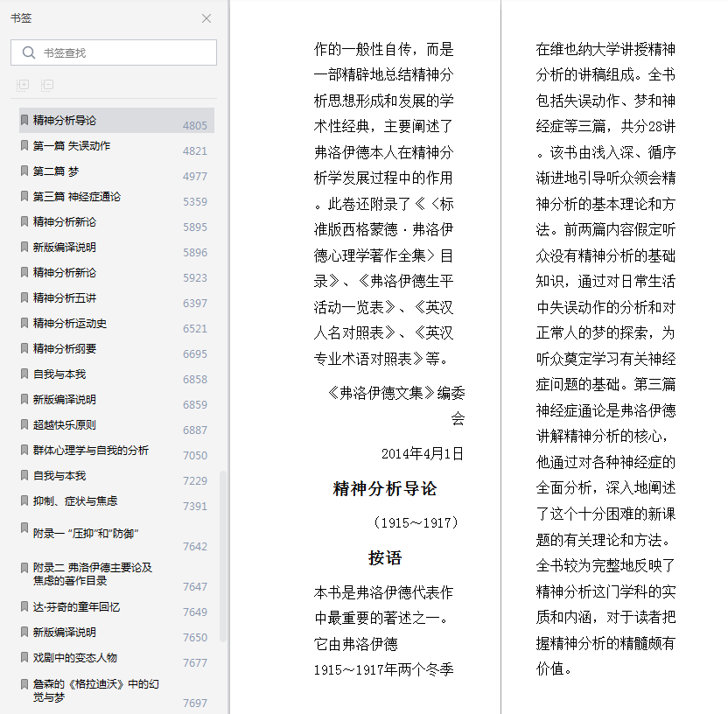The width and height of the screenshot is (728, 714).
Task: Click page number 4805
Action: tap(195, 126)
